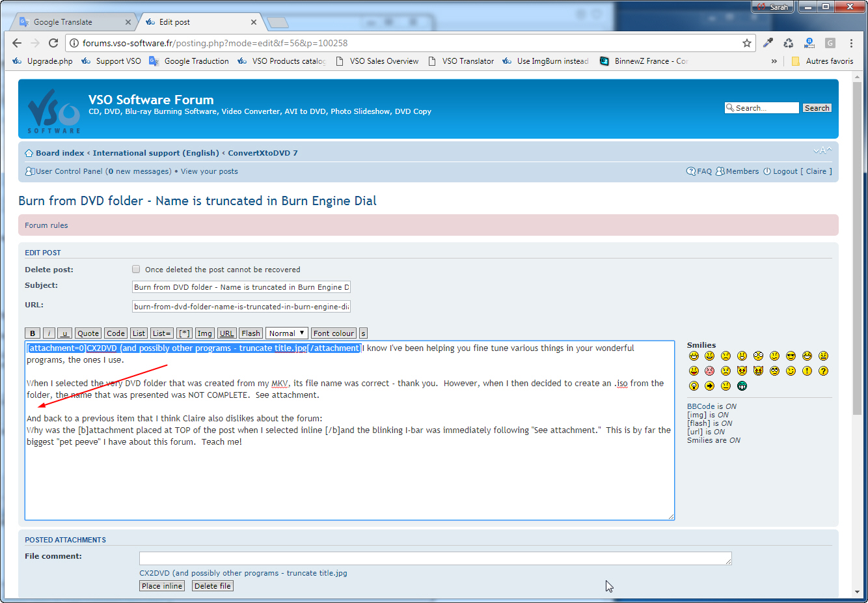Insert the first big grin smiley
The width and height of the screenshot is (868, 603).
694,356
